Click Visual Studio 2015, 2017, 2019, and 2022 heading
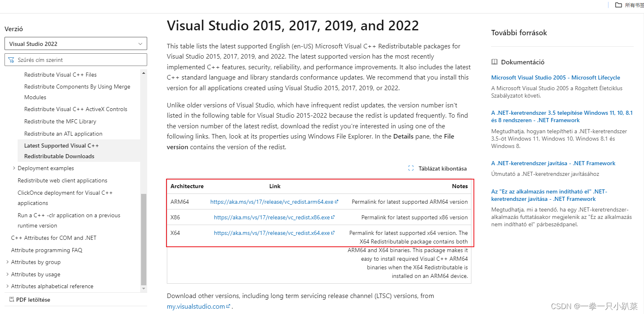 [x=293, y=25]
